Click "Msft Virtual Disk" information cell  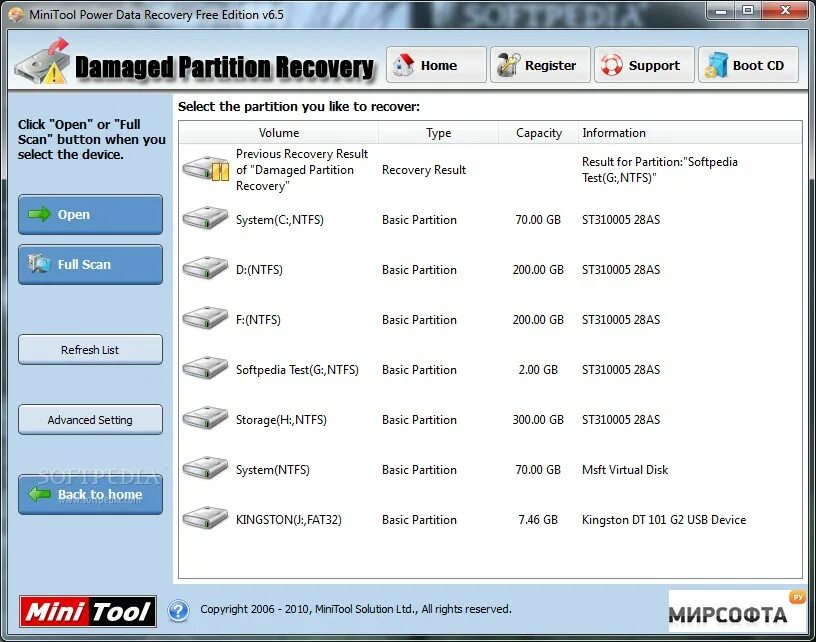(x=625, y=469)
